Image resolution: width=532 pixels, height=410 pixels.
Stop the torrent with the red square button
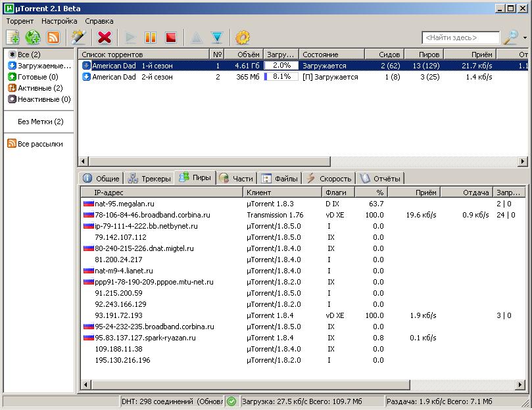point(171,37)
